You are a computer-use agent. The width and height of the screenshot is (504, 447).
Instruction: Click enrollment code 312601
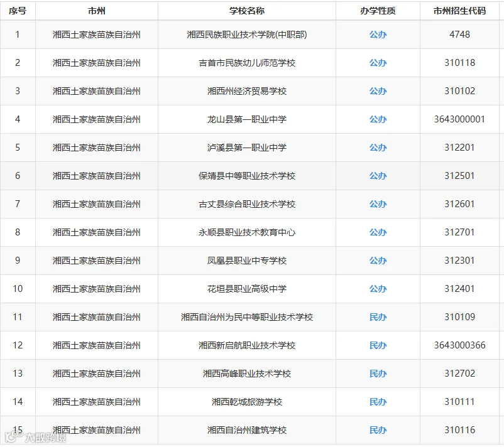click(x=459, y=204)
